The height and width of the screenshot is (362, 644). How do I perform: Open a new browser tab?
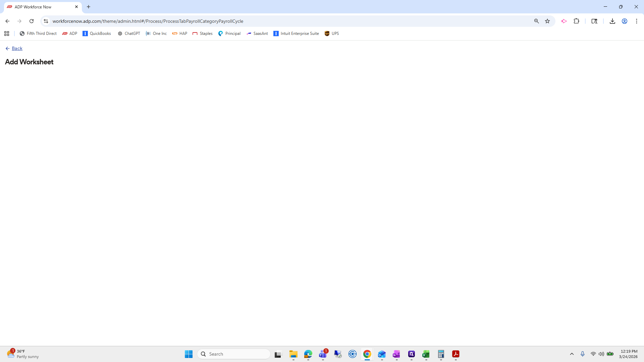point(89,7)
